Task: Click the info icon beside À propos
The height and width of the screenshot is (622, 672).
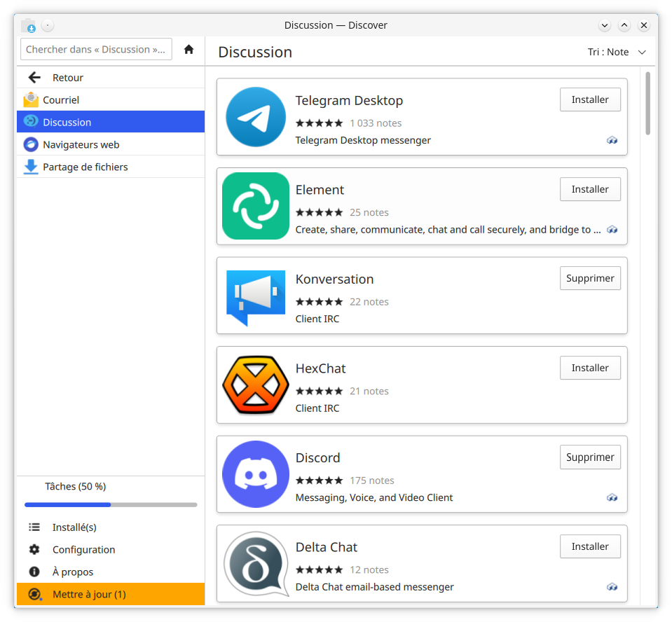Action: pyautogui.click(x=34, y=572)
